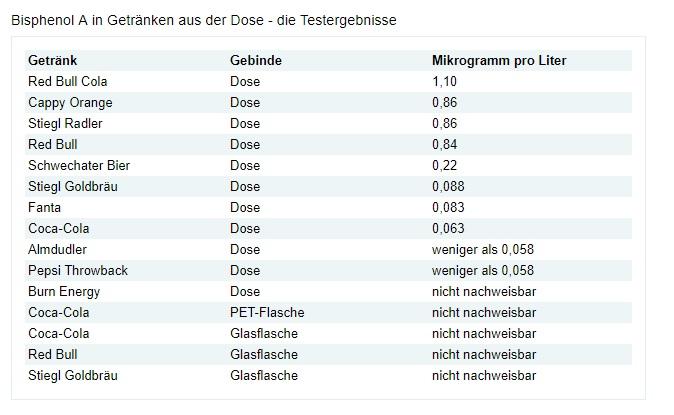The image size is (674, 415).
Task: Click the 0,22 value cell
Action: pyautogui.click(x=444, y=166)
